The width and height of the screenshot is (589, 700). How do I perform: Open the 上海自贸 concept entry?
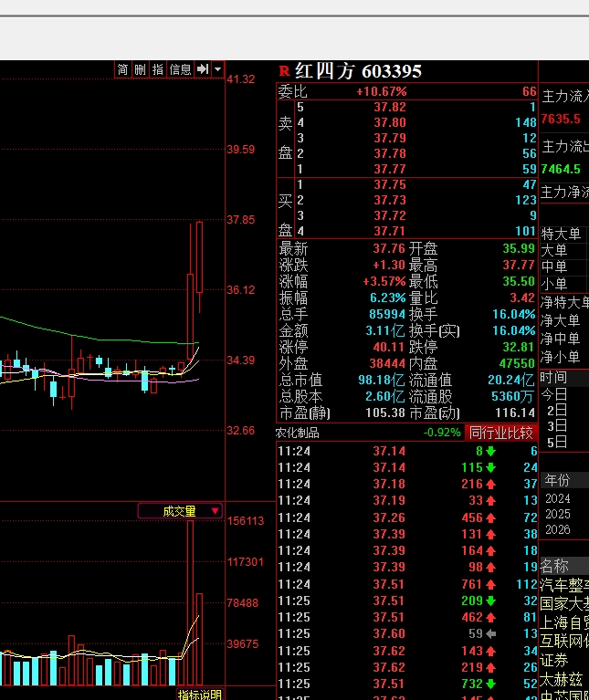coord(564,622)
